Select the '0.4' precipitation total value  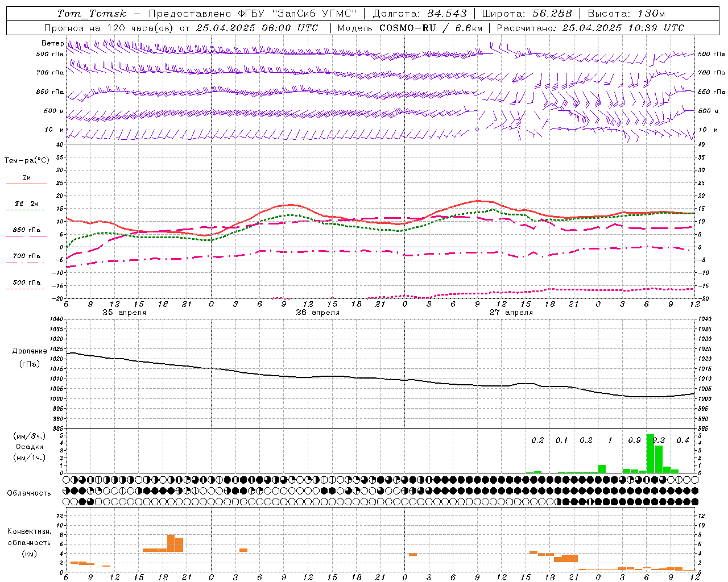click(682, 440)
